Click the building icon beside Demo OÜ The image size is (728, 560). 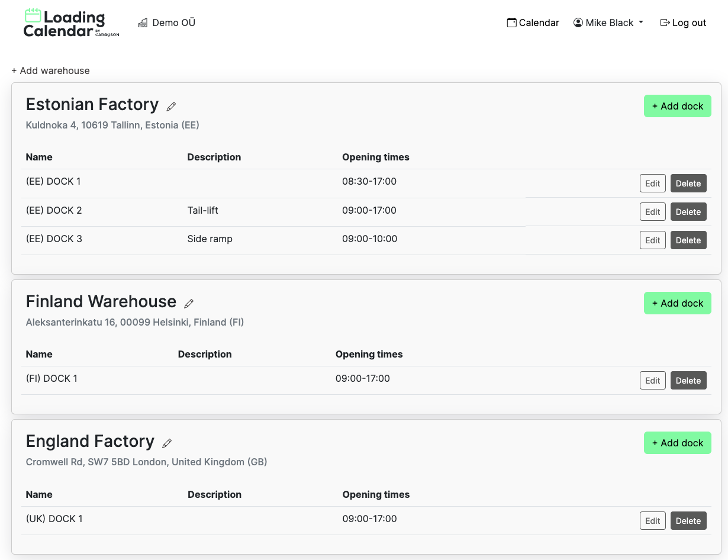(x=142, y=22)
